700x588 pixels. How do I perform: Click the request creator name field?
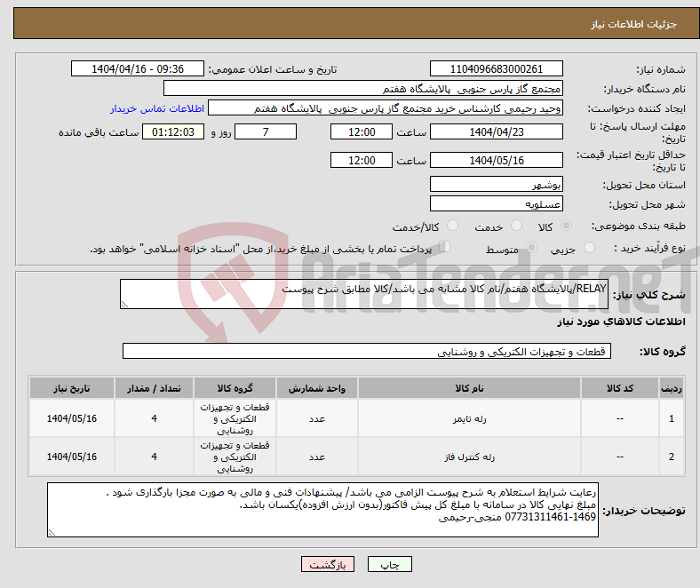click(x=386, y=108)
